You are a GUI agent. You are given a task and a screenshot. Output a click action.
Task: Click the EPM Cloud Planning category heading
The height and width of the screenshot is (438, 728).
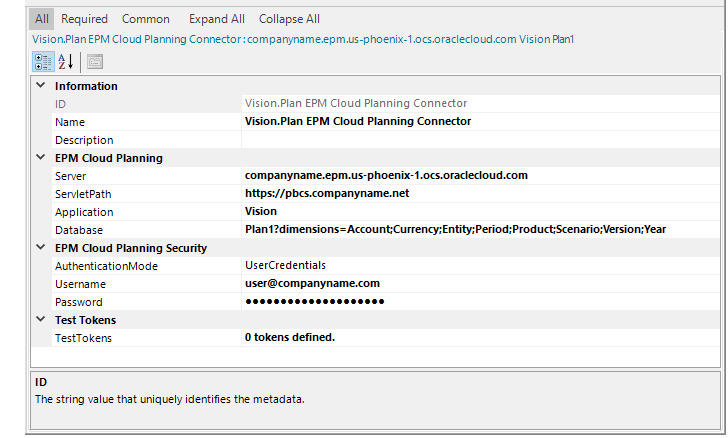109,158
